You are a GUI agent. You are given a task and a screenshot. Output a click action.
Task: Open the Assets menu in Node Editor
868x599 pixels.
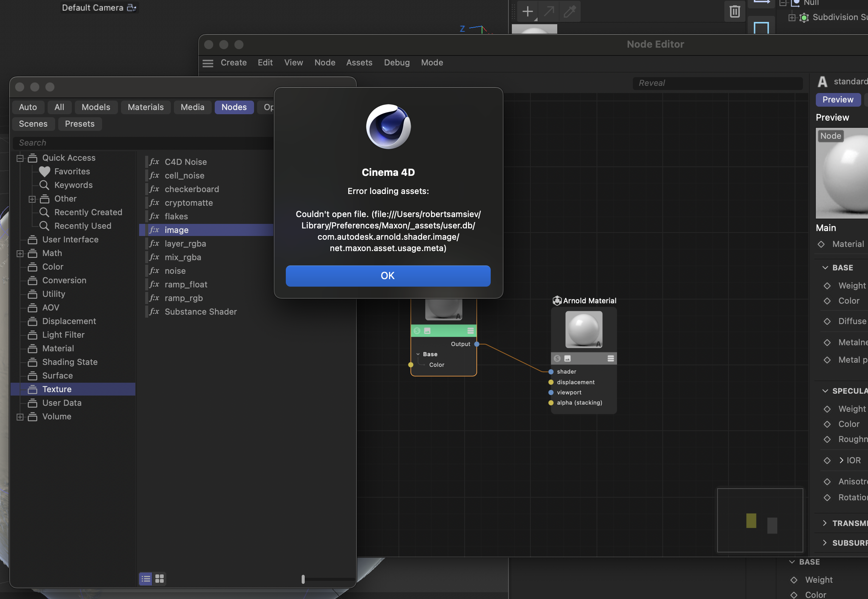point(359,63)
